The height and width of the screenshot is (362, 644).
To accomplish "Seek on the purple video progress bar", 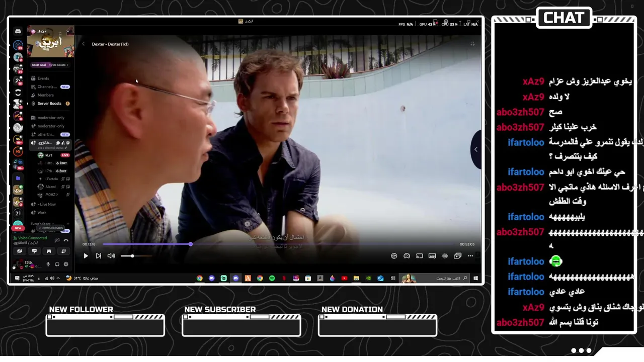I will (x=278, y=244).
